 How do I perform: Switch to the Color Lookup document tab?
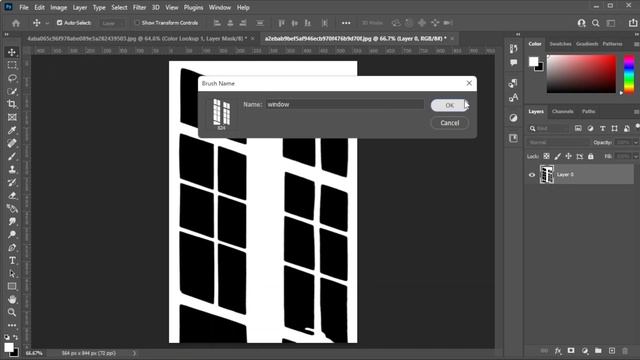coord(137,38)
